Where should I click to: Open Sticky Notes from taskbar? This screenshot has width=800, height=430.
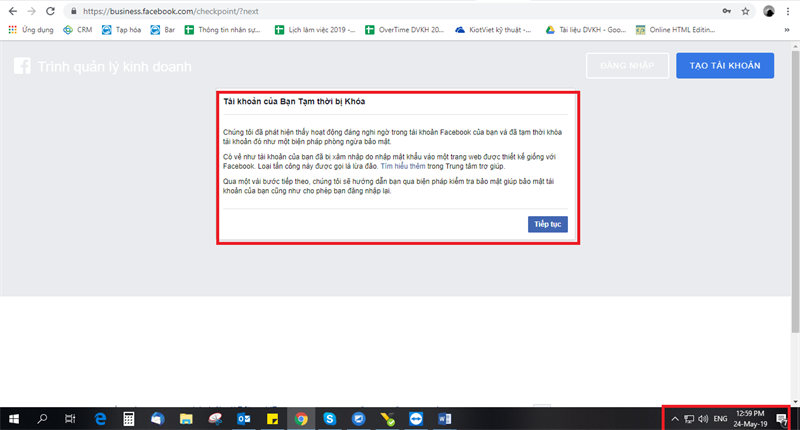[x=272, y=419]
